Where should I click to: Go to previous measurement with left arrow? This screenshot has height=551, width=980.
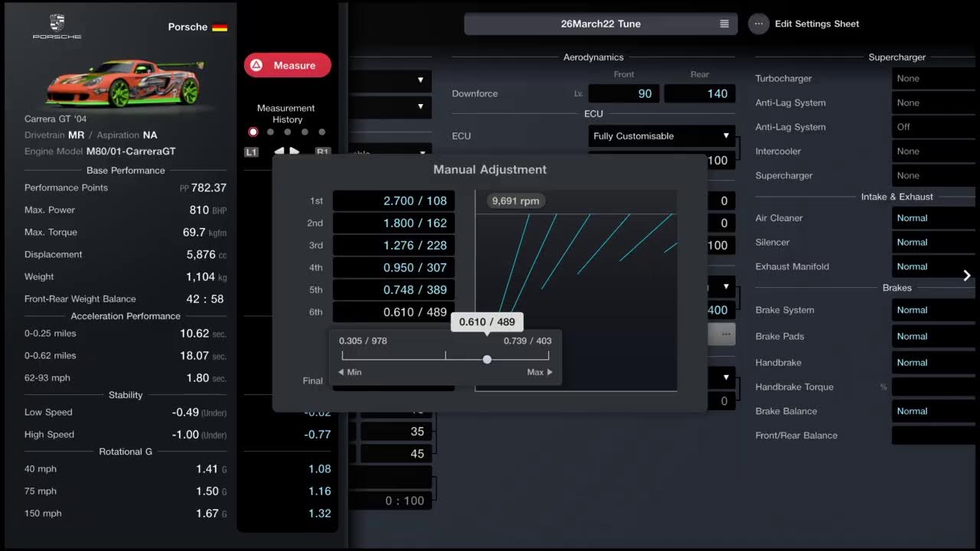point(279,152)
